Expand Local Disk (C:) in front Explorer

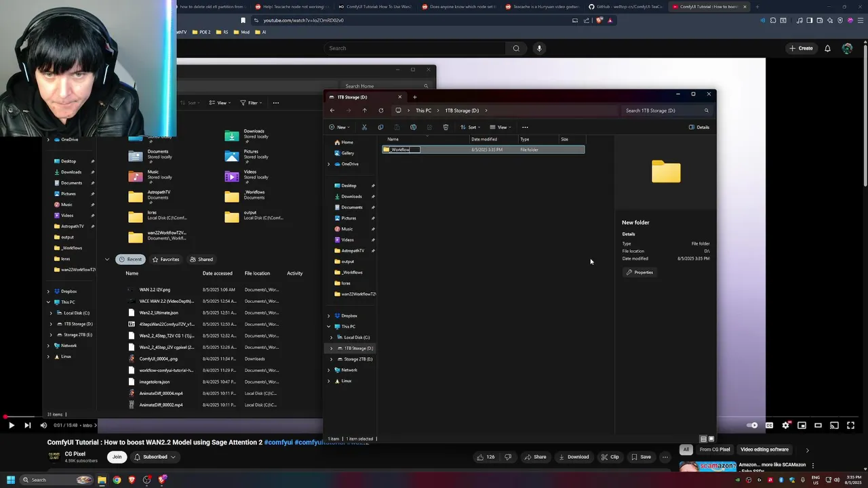(x=332, y=338)
